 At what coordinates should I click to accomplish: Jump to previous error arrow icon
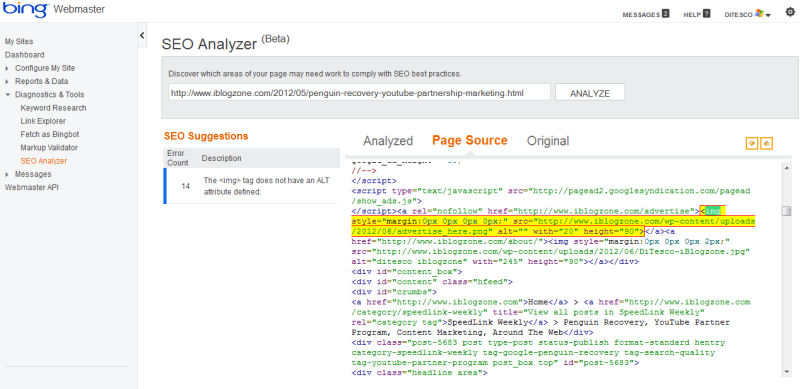(767, 143)
